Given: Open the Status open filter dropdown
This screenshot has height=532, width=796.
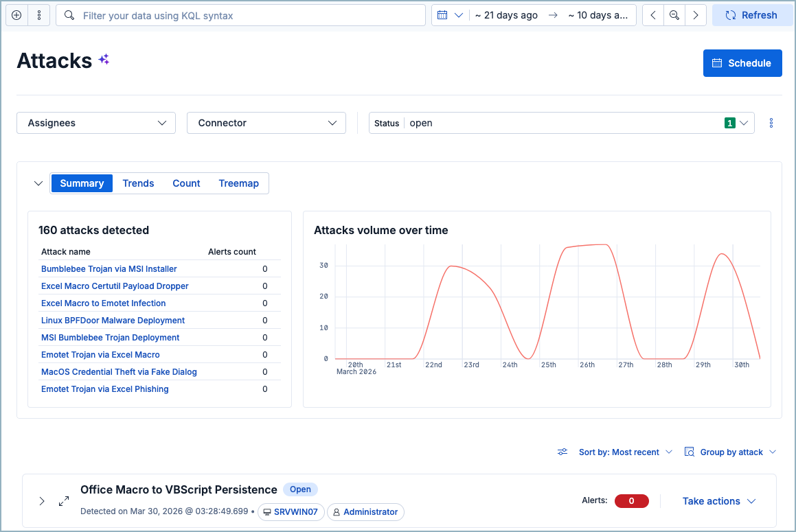Looking at the screenshot, I should pyautogui.click(x=562, y=123).
